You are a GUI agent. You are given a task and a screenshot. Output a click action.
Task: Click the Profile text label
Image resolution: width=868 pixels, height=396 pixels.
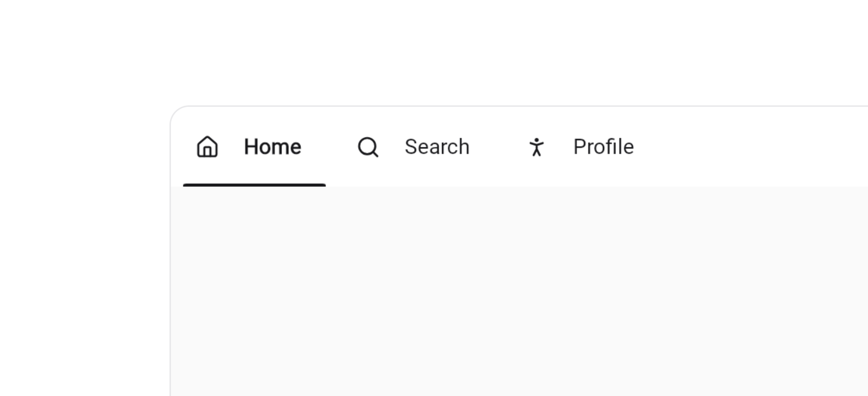click(x=603, y=147)
